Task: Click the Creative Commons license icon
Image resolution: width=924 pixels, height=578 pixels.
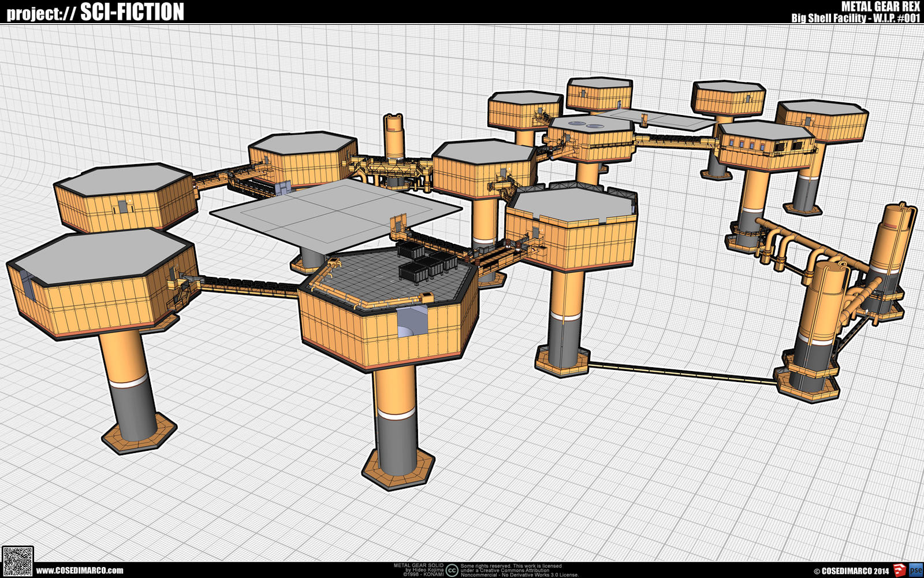Action: [x=452, y=570]
